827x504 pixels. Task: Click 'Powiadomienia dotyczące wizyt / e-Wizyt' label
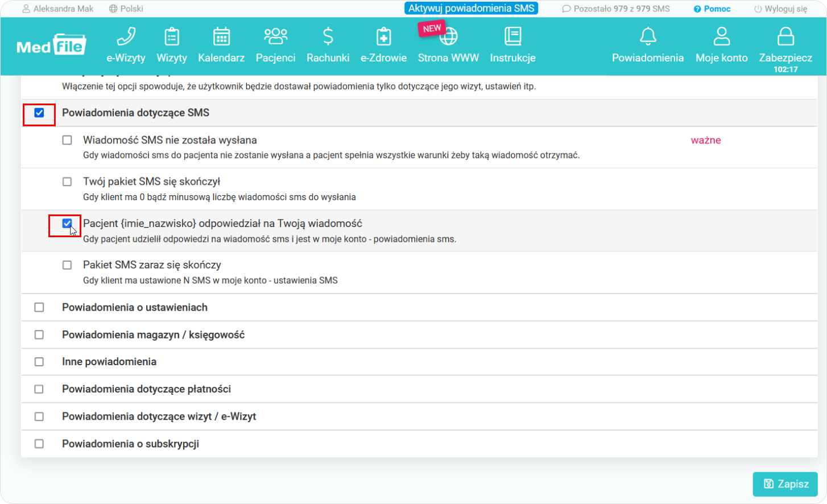pos(159,416)
